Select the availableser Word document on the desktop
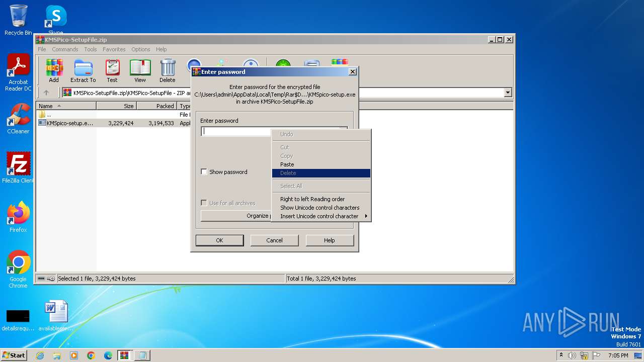Screen dimensions: 644x362 (x=55, y=316)
